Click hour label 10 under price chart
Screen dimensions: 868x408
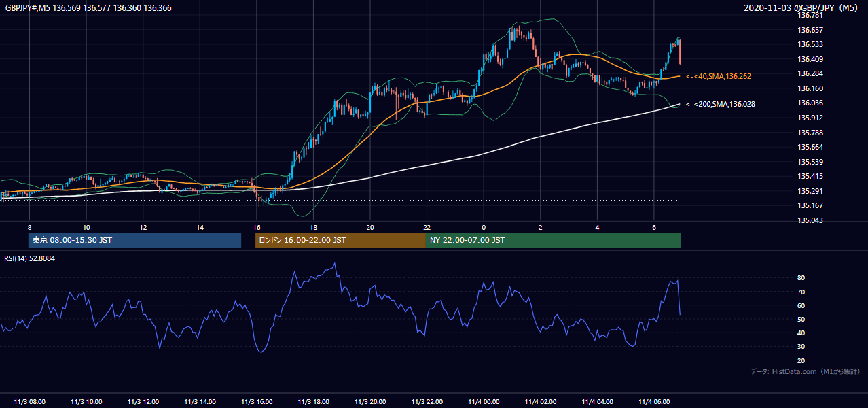(86, 227)
